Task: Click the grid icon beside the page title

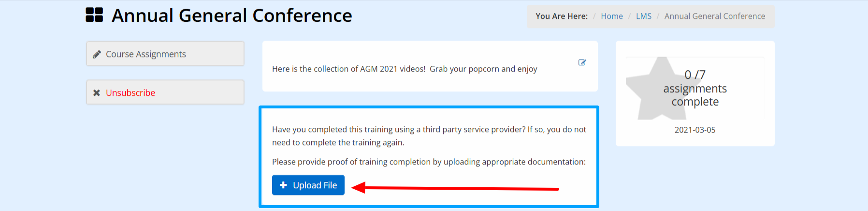Action: (x=94, y=15)
